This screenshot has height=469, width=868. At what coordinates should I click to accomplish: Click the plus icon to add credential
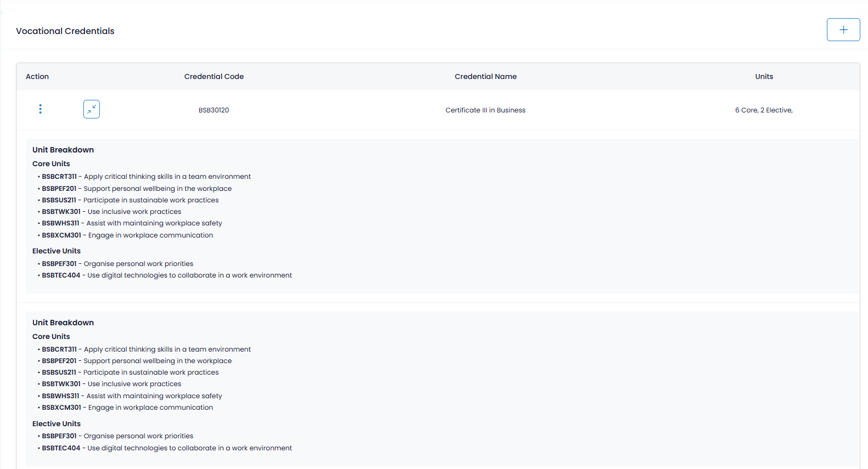[x=843, y=30]
